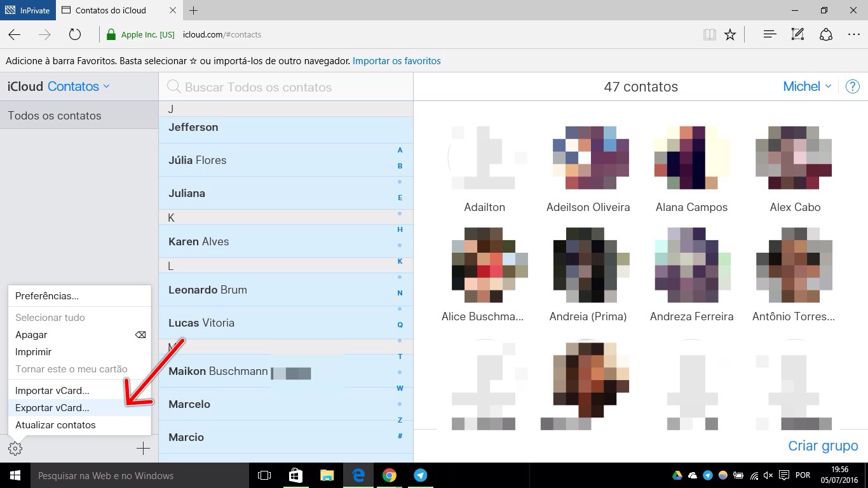Jump to letter A in the index
This screenshot has width=868, height=488.
pyautogui.click(x=400, y=151)
